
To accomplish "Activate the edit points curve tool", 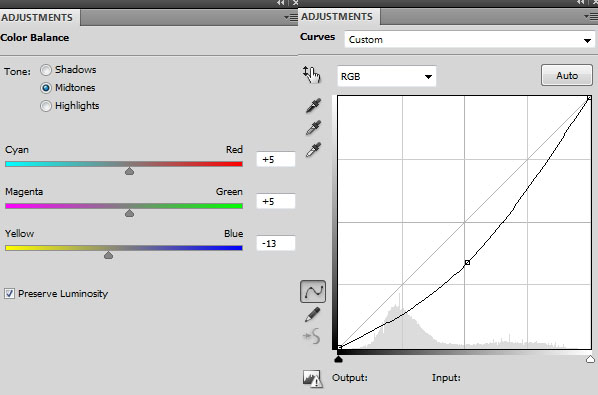I will pyautogui.click(x=313, y=292).
